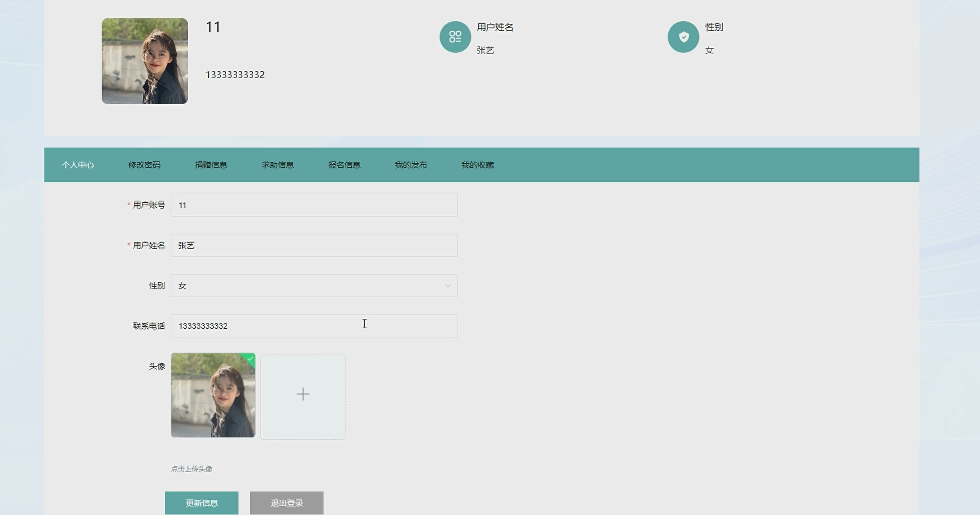This screenshot has height=515, width=980.
Task: Click the 用户姓名 heading in header
Action: 495,27
